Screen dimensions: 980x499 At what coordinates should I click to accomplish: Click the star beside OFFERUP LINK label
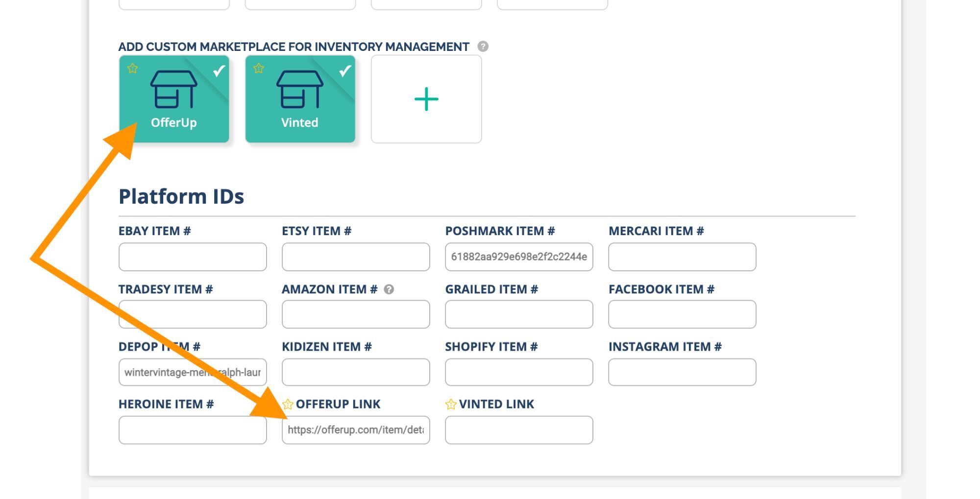click(x=288, y=404)
